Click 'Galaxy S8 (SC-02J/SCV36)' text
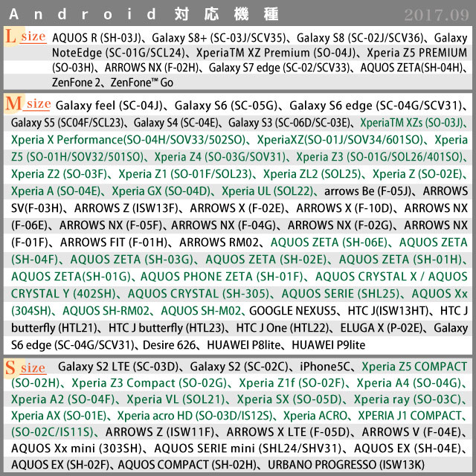 tap(360, 38)
